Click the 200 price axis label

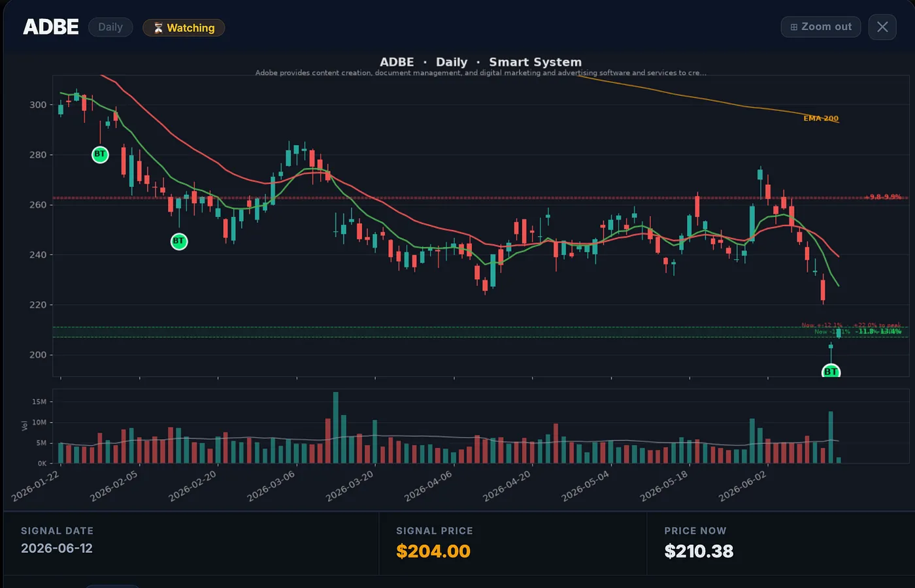pyautogui.click(x=38, y=355)
